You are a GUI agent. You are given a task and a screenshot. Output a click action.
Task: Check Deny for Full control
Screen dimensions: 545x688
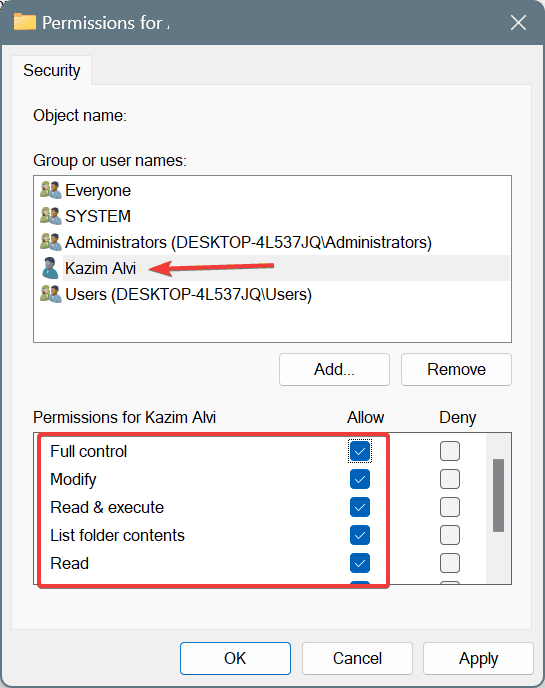pos(450,451)
